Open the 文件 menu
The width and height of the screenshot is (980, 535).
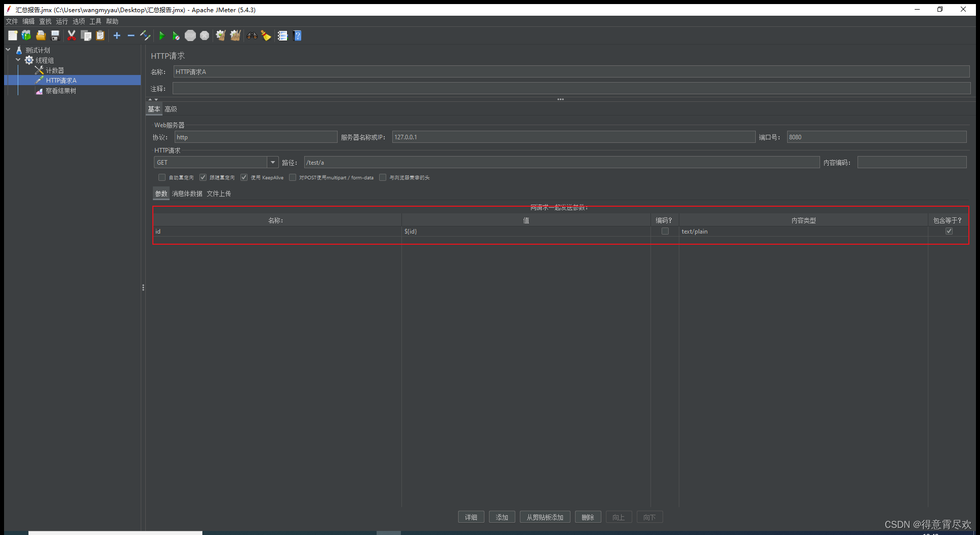12,21
